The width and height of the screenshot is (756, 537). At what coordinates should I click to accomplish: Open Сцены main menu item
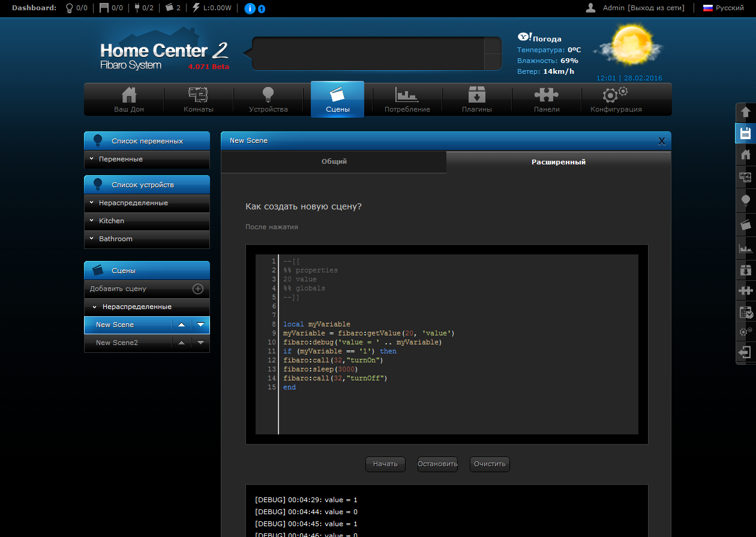(337, 99)
